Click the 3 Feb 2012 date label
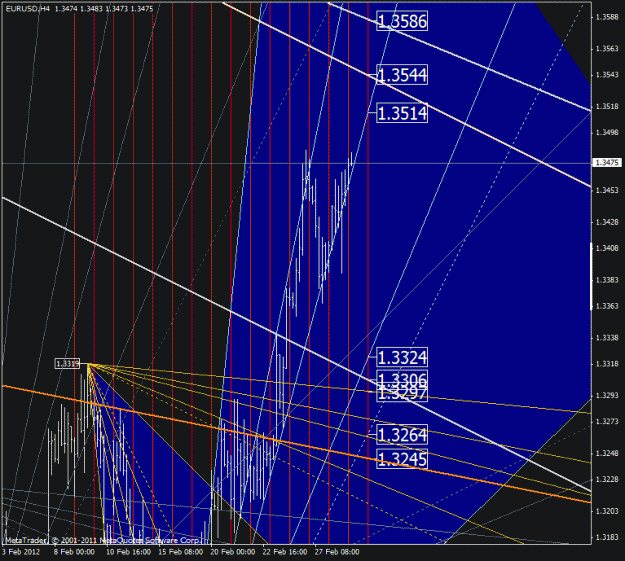 21,552
